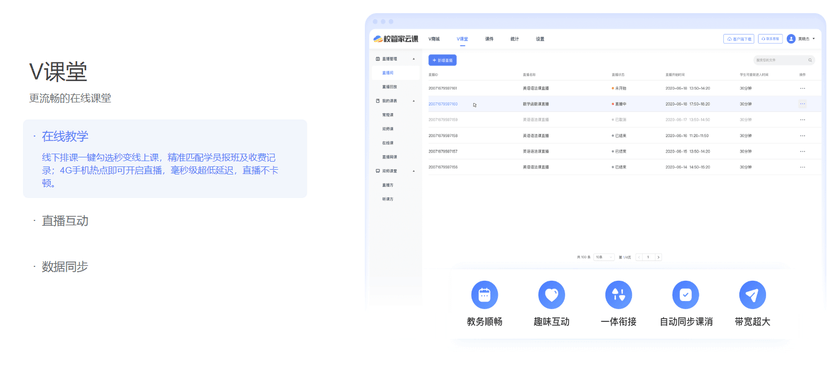Open the 设置 top navigation tab
This screenshot has height=373, width=828.
point(540,39)
